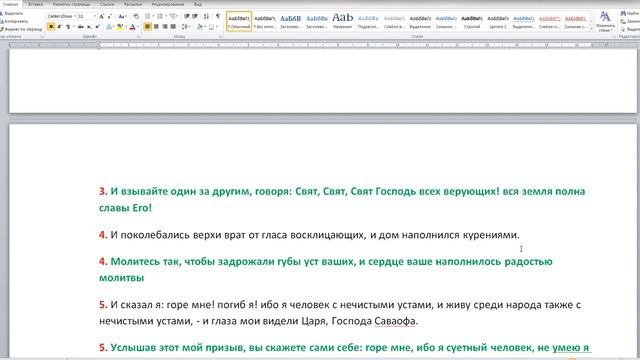The width and height of the screenshot is (640, 360).
Task: Click the Copy (Копировать) icon
Action: coord(2,21)
